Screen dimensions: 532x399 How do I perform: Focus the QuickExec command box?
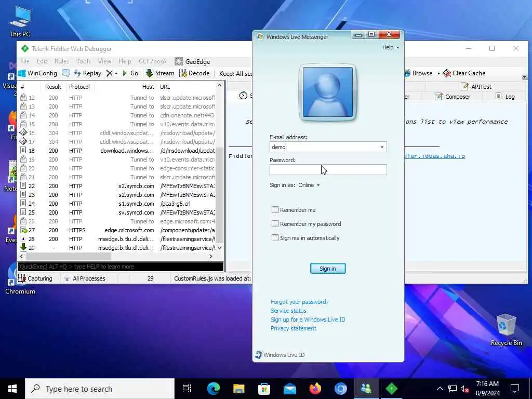[x=121, y=267]
